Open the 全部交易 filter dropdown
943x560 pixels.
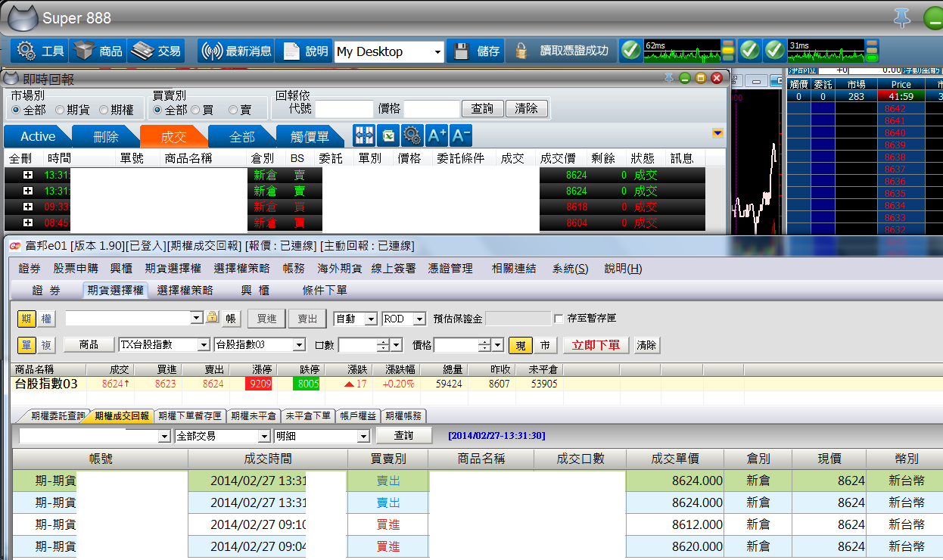[x=263, y=437]
